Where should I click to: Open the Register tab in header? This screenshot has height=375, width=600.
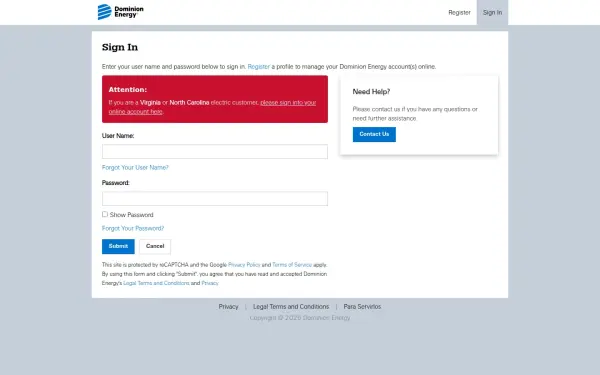pos(459,13)
